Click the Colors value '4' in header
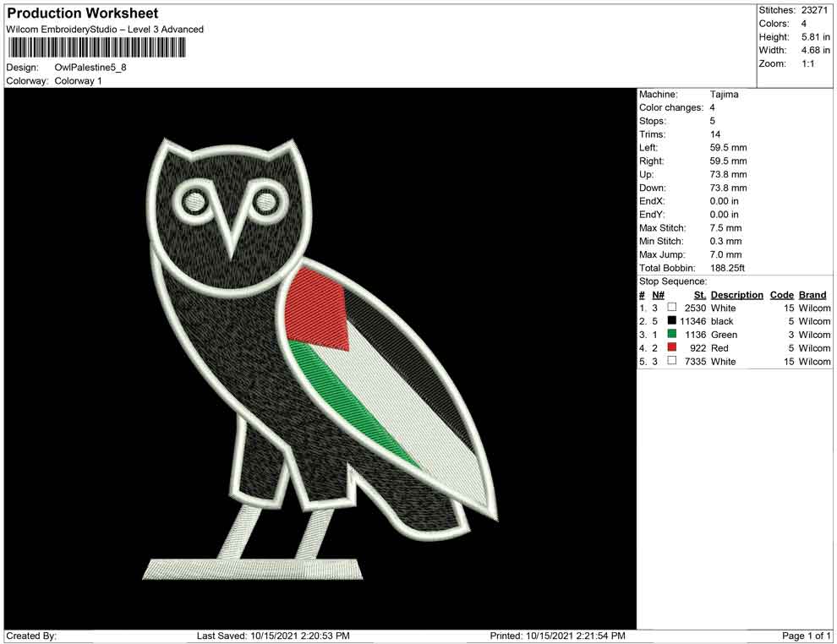 (803, 24)
